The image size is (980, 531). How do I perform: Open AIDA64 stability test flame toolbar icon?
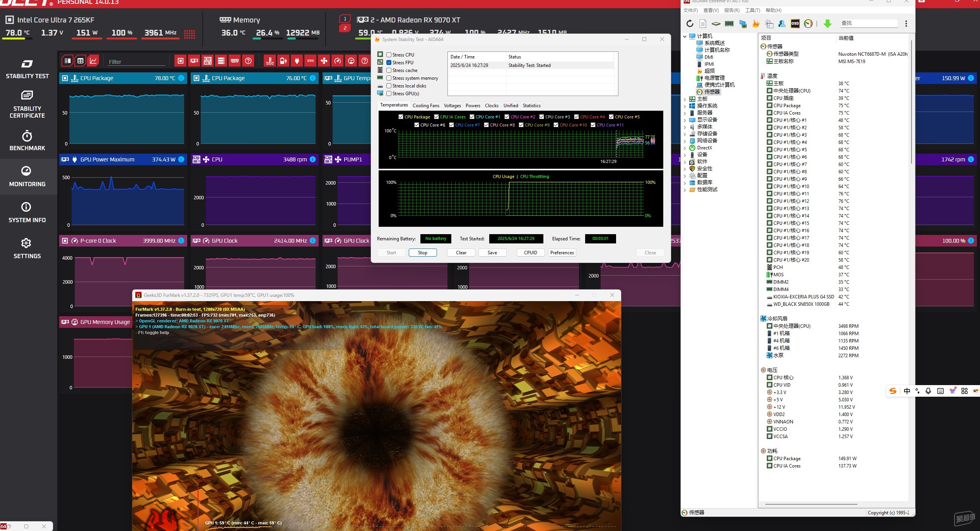[x=756, y=24]
